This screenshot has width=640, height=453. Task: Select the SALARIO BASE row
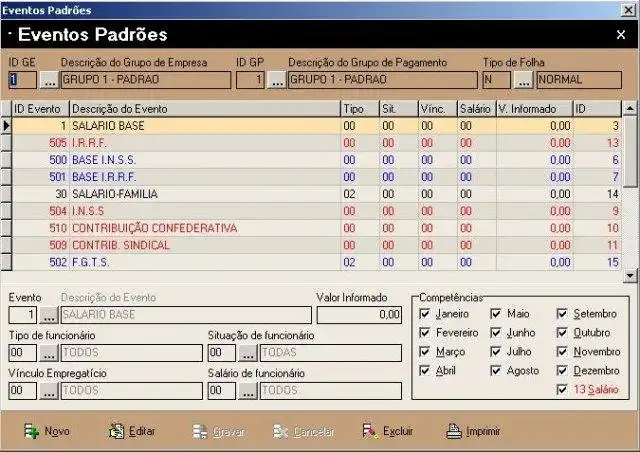(316, 126)
